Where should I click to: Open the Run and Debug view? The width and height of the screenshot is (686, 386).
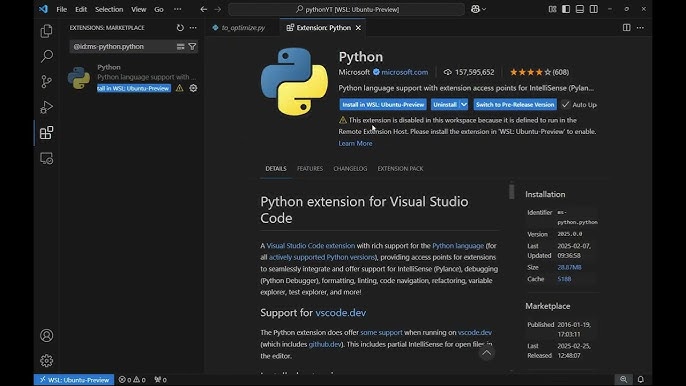(x=46, y=107)
